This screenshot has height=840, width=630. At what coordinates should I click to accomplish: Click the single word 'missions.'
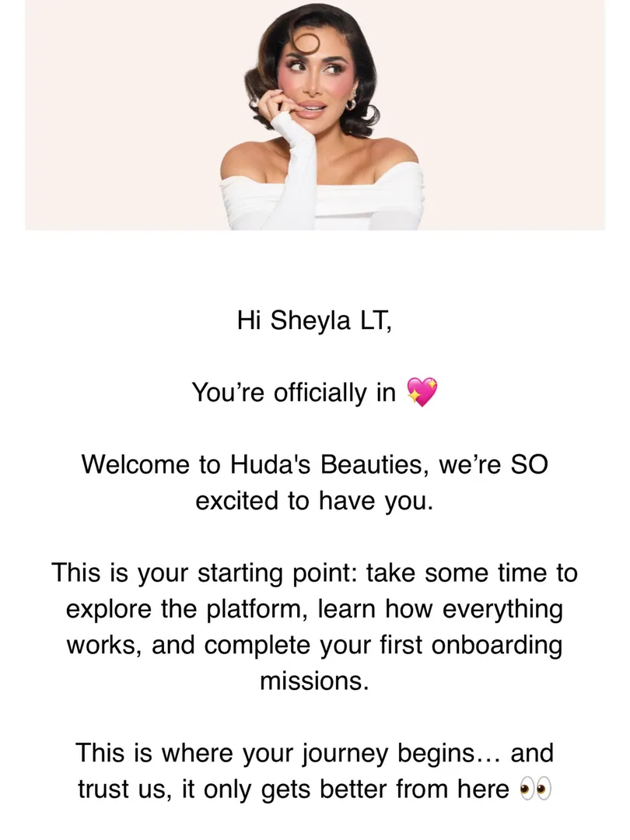tap(315, 681)
